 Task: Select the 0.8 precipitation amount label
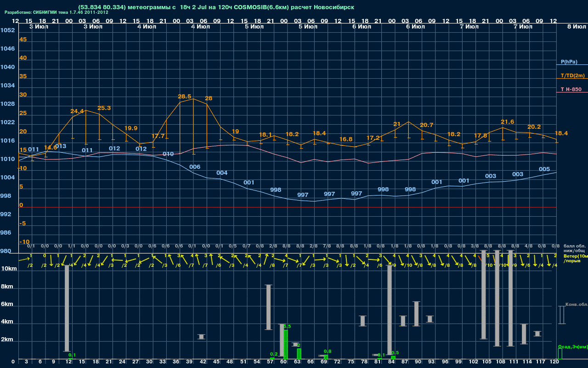(328, 351)
